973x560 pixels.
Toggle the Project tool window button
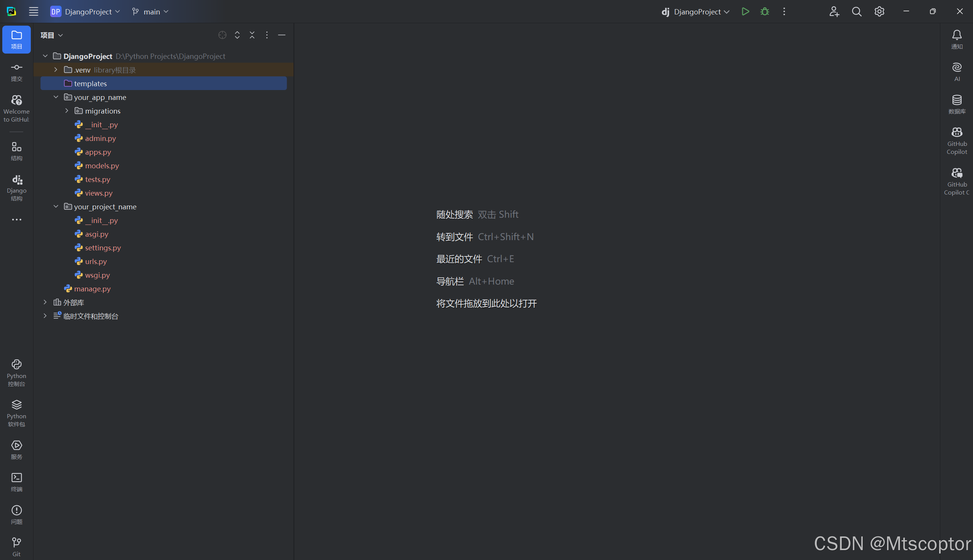tap(17, 39)
